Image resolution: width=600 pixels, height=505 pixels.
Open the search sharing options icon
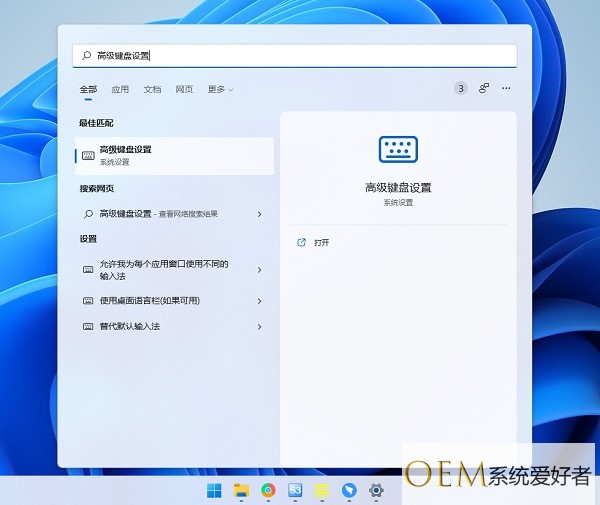pyautogui.click(x=484, y=88)
